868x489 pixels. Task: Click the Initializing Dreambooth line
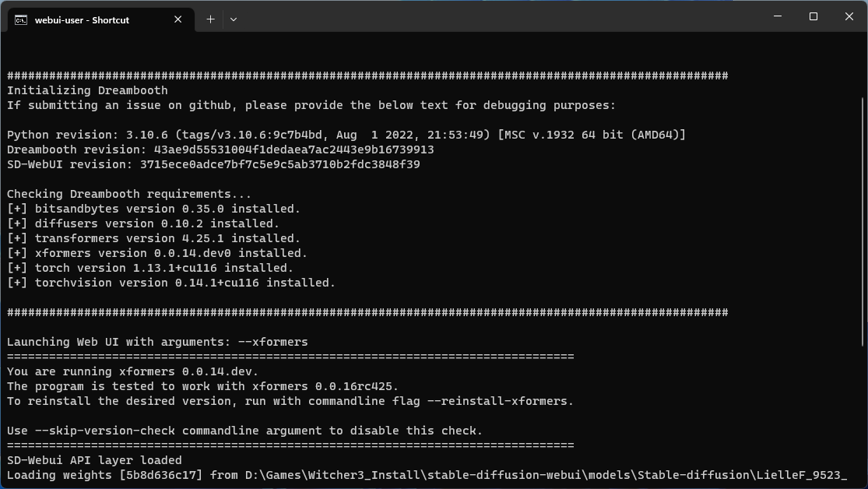(87, 90)
